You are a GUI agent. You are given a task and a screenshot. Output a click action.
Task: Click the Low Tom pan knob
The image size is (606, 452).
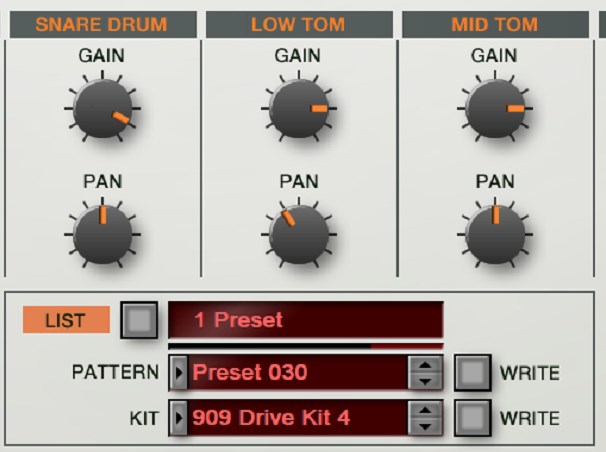click(x=298, y=232)
